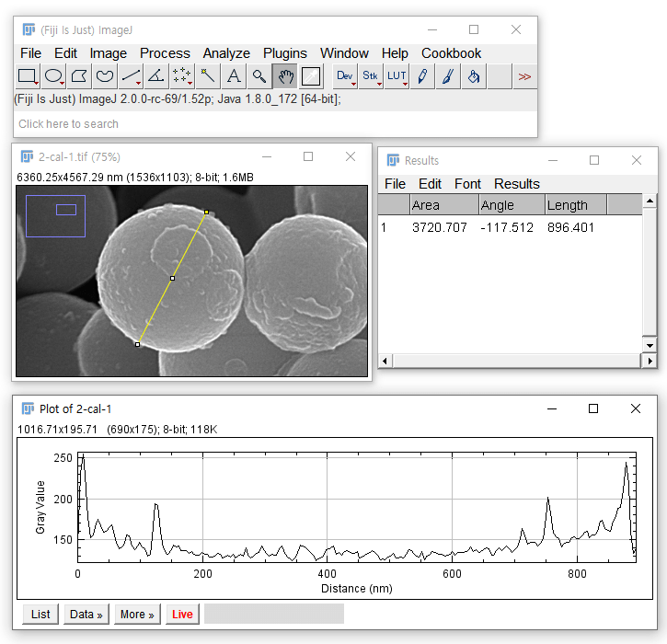This screenshot has height=644, width=667.
Task: Select the Rectangle selection tool
Action: click(28, 76)
